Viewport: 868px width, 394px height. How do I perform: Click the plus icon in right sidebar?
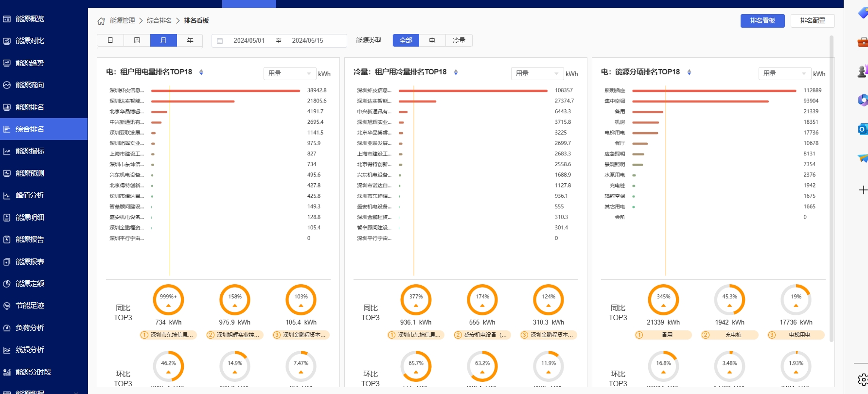[x=863, y=190]
